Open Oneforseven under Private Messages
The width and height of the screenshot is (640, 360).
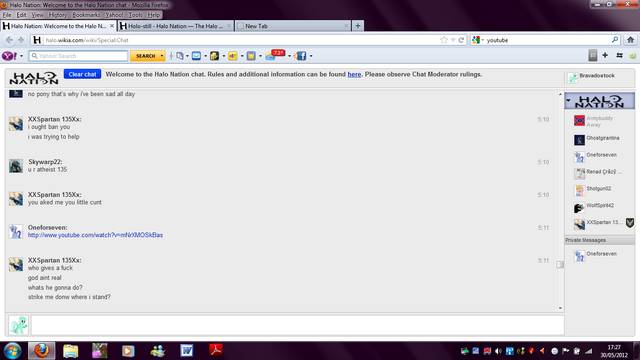point(600,254)
